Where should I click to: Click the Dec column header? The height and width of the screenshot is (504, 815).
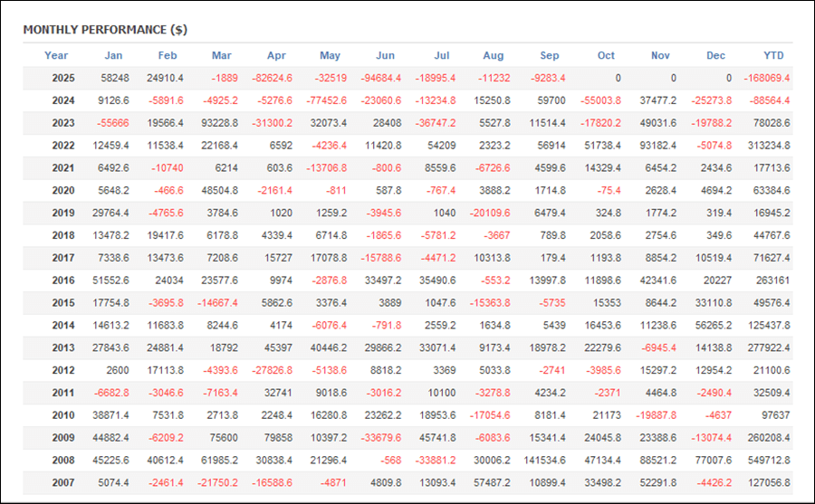coord(715,56)
